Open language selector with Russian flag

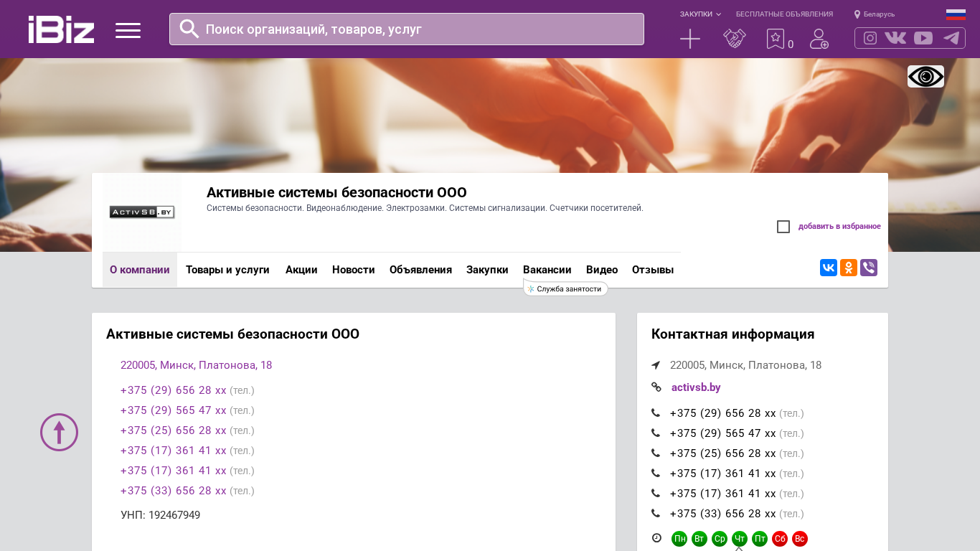(955, 14)
